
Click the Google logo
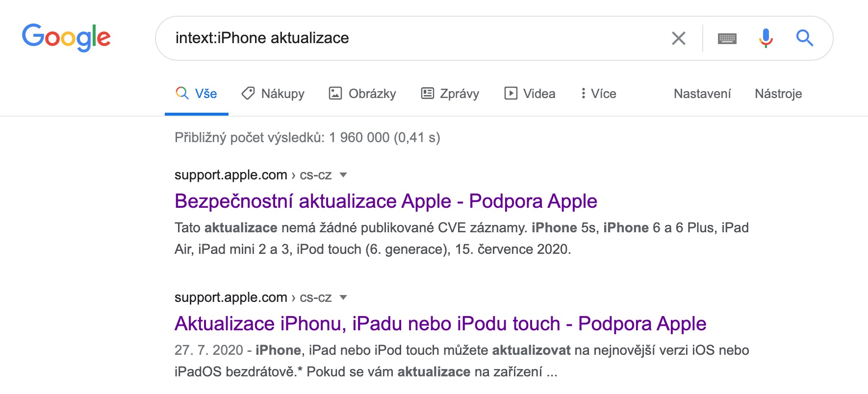click(x=66, y=38)
